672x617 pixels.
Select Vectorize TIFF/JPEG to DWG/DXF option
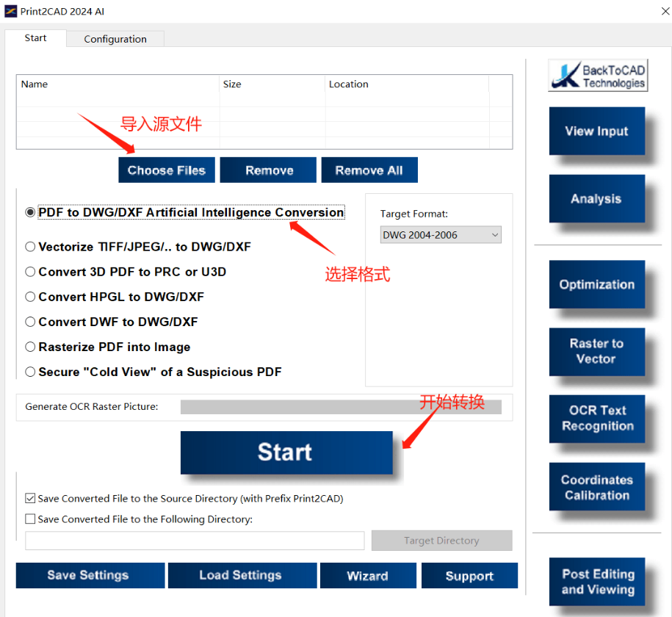[x=30, y=248]
